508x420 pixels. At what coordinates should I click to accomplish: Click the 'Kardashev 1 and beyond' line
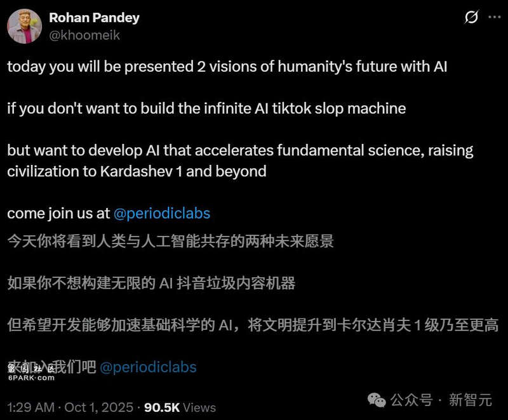(x=137, y=171)
